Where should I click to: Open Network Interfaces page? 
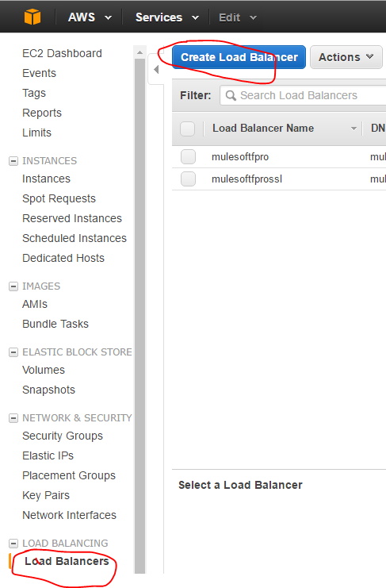69,515
